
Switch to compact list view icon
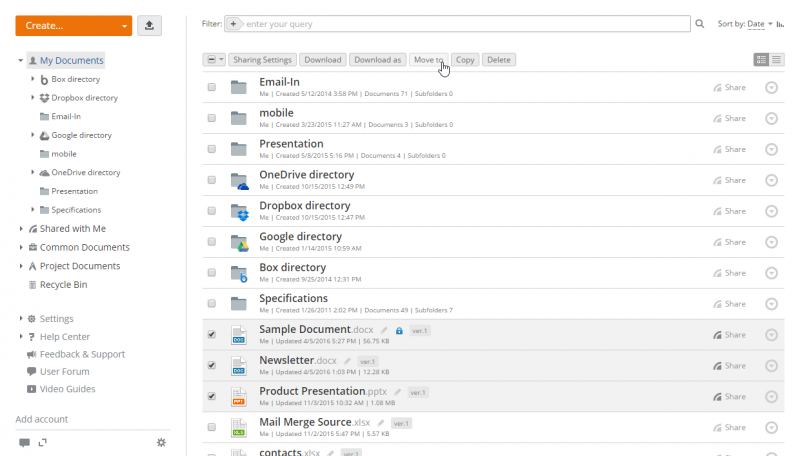click(x=777, y=60)
